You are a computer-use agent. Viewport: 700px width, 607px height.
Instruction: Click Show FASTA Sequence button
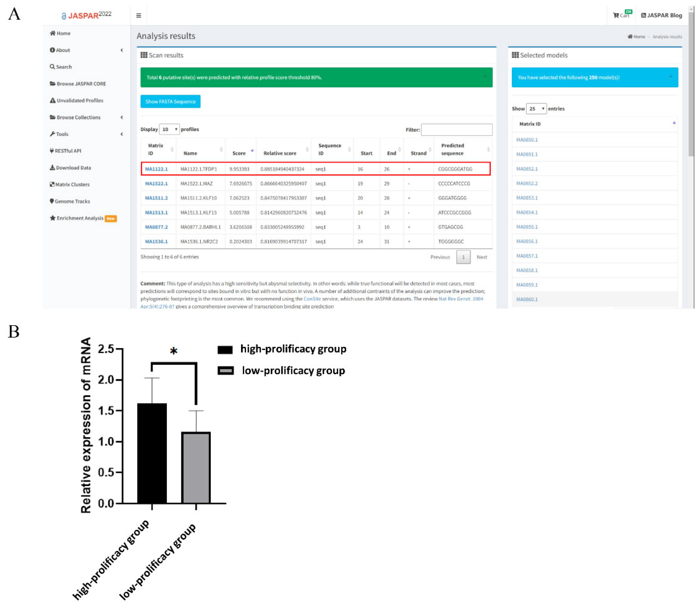click(170, 102)
